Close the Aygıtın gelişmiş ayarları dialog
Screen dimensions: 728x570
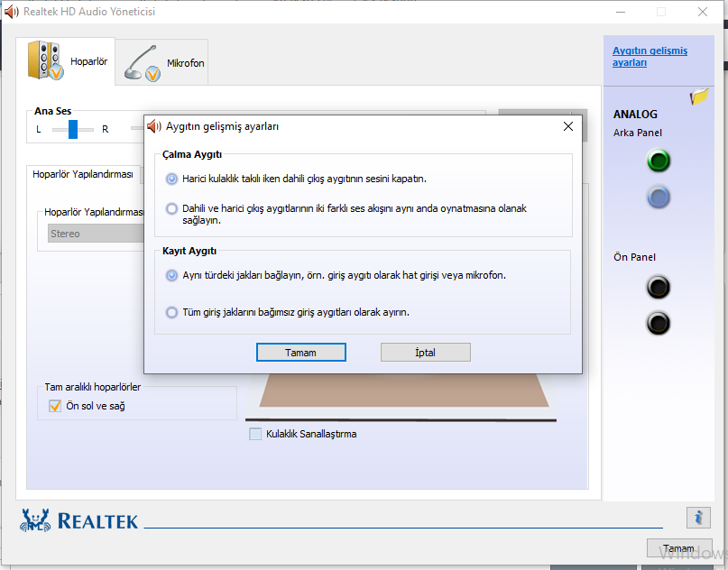click(x=567, y=126)
